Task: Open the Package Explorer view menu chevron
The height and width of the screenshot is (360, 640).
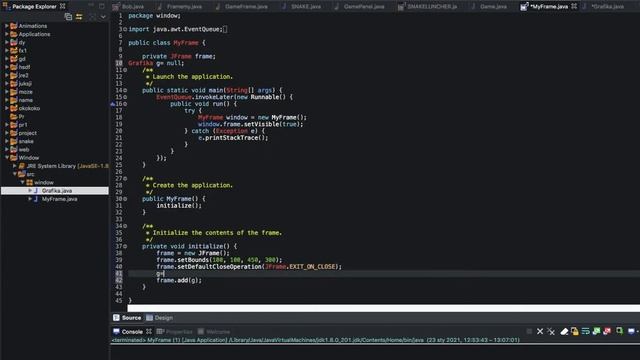Action: click(x=103, y=17)
